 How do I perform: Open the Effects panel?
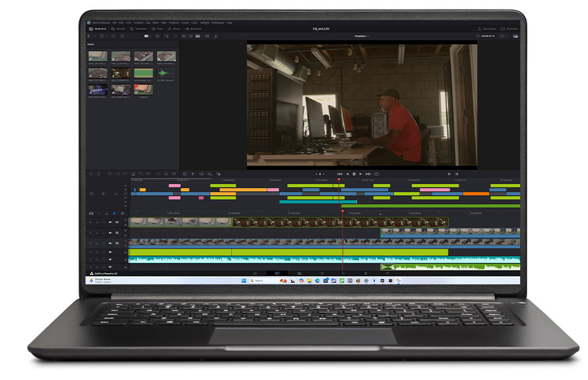[174, 29]
